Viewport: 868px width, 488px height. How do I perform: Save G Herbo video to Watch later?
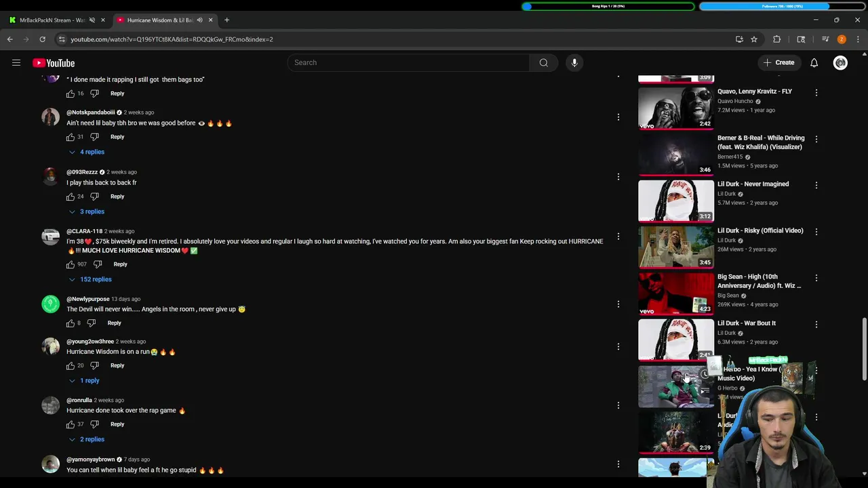705,374
